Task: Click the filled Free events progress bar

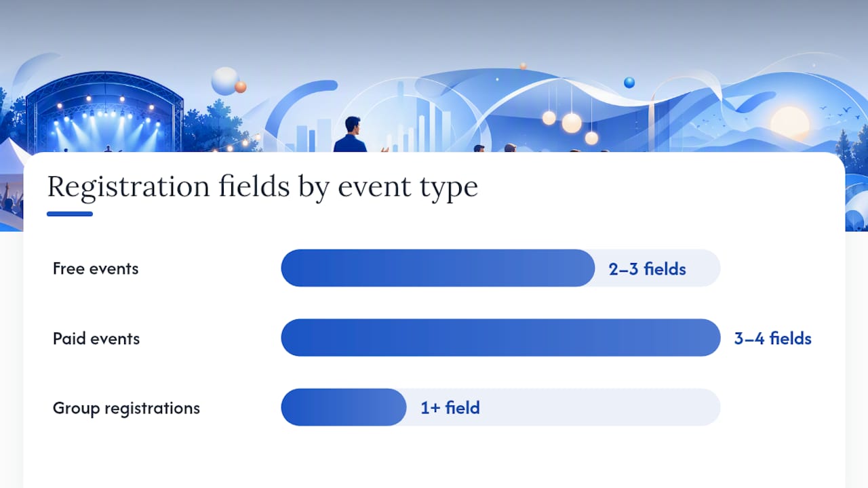Action: pos(438,268)
